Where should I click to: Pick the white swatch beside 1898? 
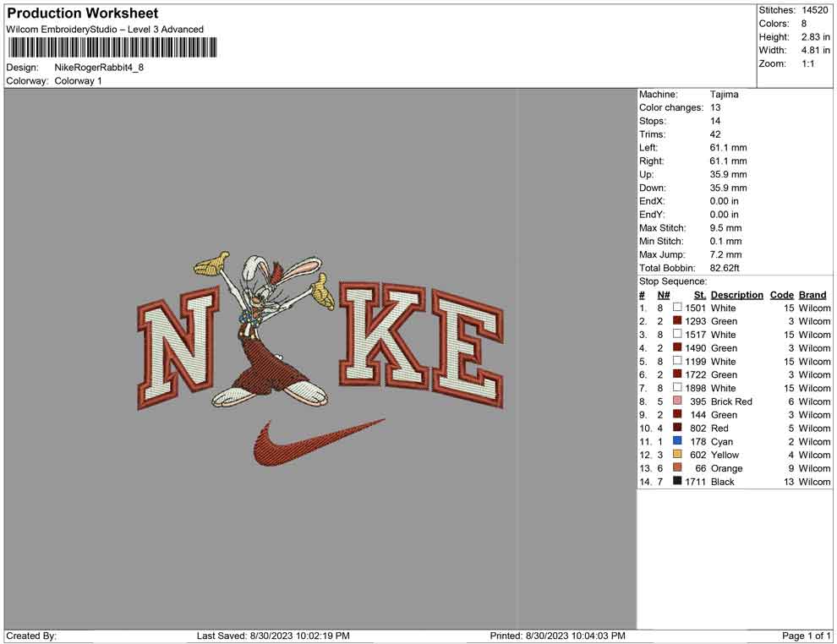(x=677, y=387)
